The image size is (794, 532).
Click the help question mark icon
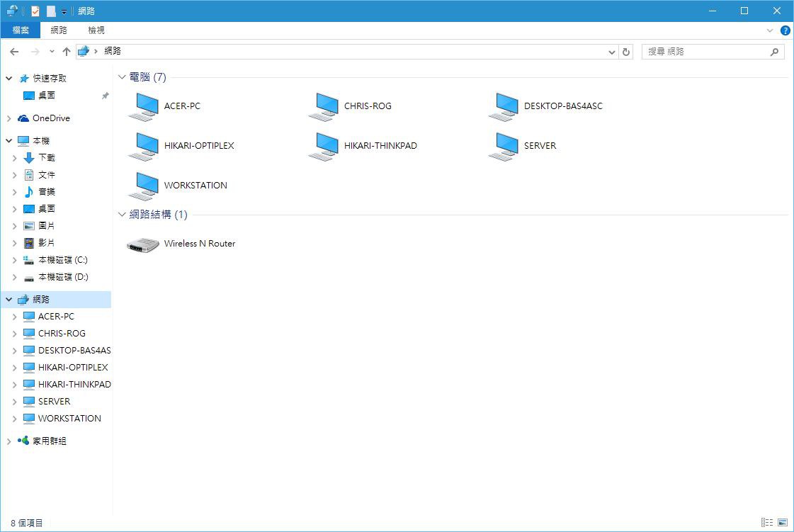click(785, 30)
